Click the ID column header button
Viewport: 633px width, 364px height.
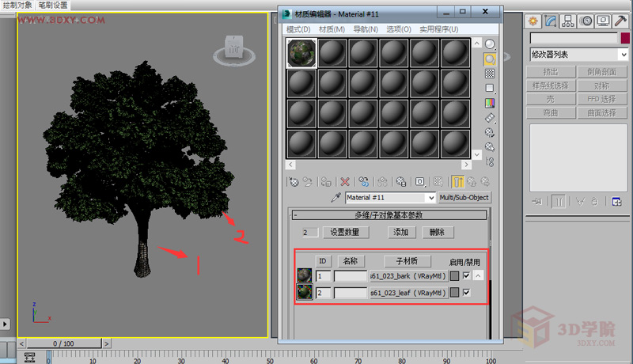click(x=323, y=261)
